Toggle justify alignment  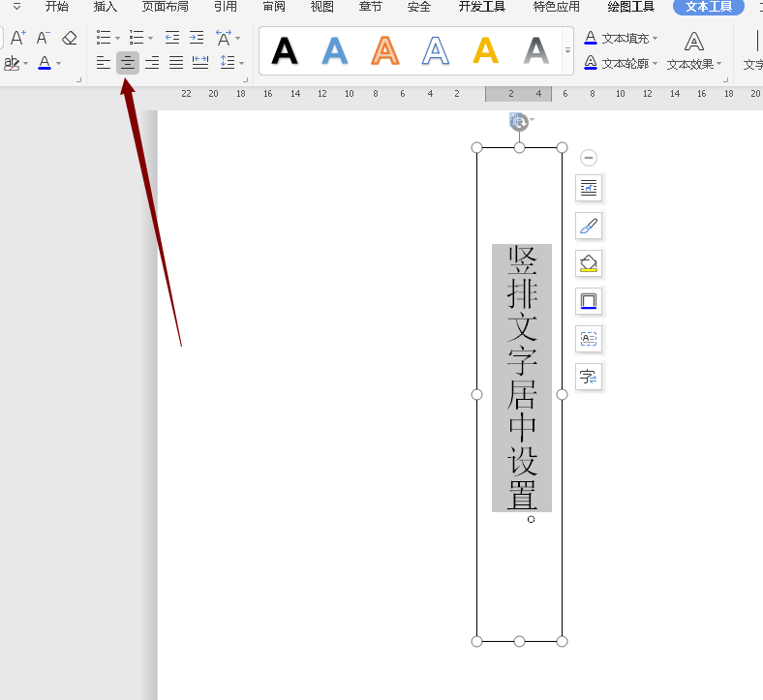point(176,63)
